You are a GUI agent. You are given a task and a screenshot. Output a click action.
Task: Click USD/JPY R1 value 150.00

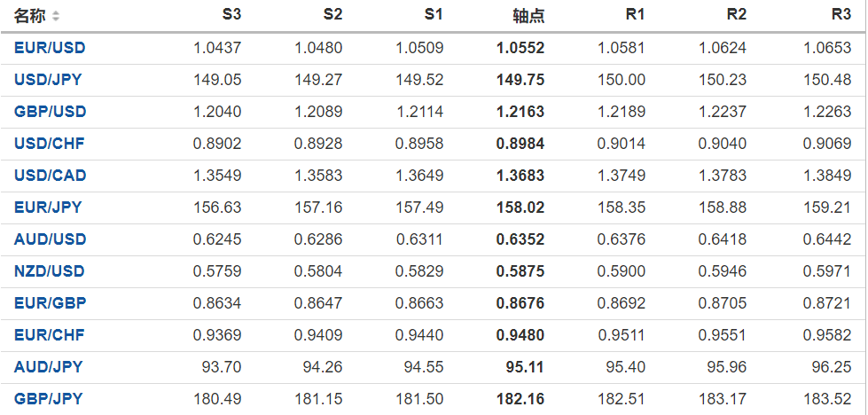(624, 80)
